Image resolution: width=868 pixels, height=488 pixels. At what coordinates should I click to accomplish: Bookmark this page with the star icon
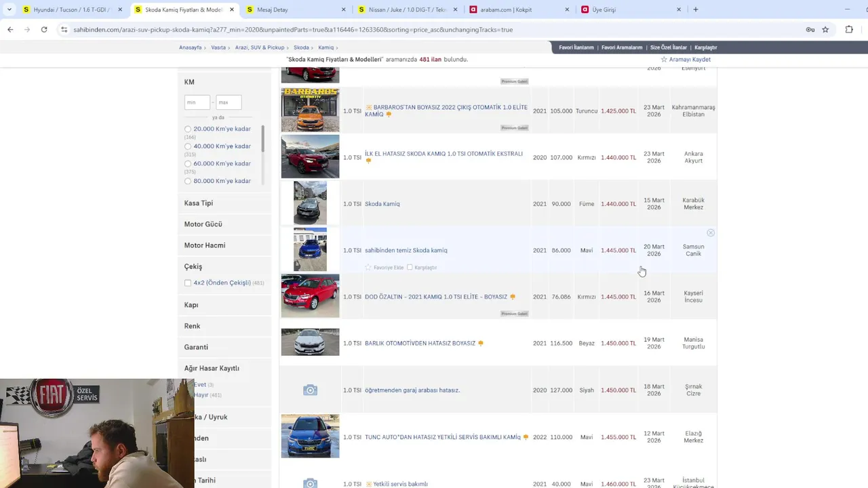pyautogui.click(x=825, y=29)
